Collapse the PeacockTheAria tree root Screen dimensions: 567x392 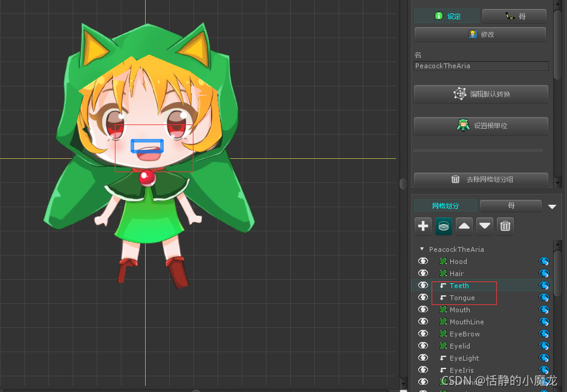(422, 249)
